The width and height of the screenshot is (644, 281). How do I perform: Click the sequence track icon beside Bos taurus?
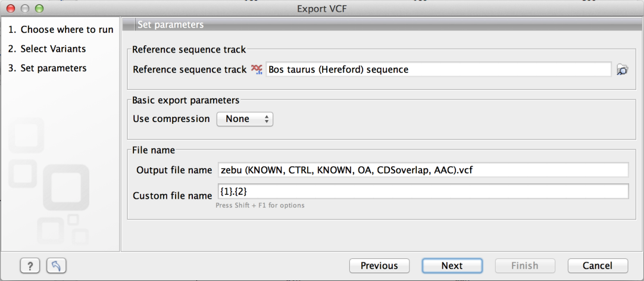point(257,70)
